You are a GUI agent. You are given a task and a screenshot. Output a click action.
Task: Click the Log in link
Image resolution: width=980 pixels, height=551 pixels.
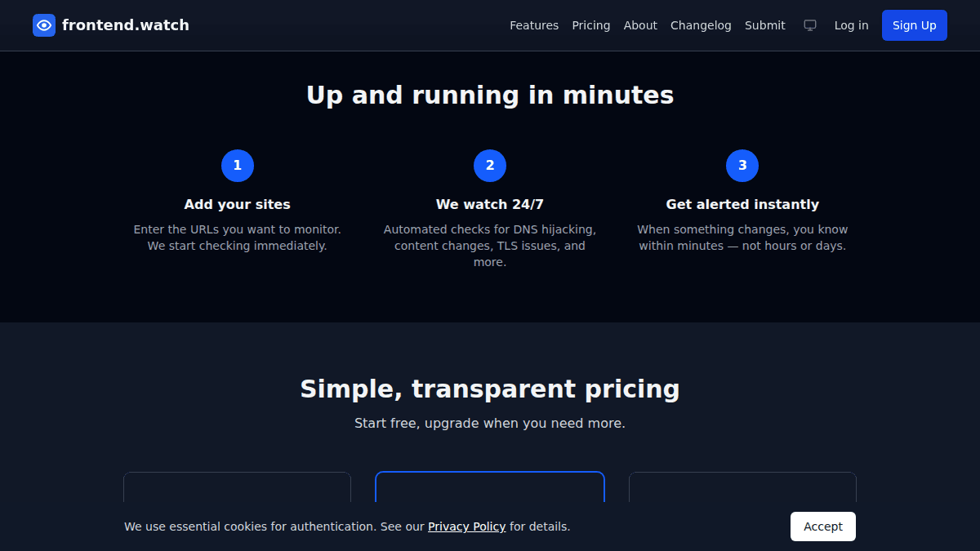(852, 25)
